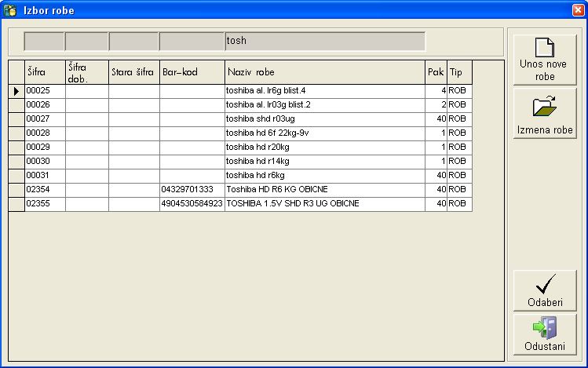Viewport: 588px width, 368px height.
Task: Click the Tip column header
Action: 459,72
